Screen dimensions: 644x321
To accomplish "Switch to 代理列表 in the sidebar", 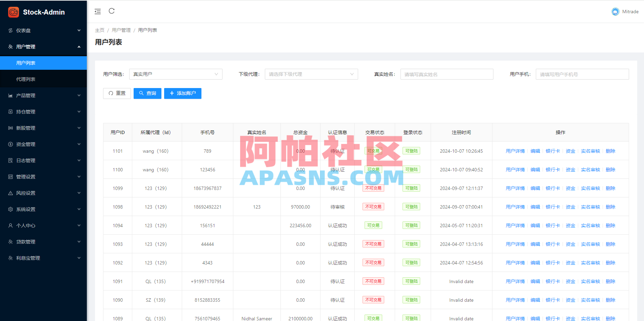I will [x=26, y=79].
